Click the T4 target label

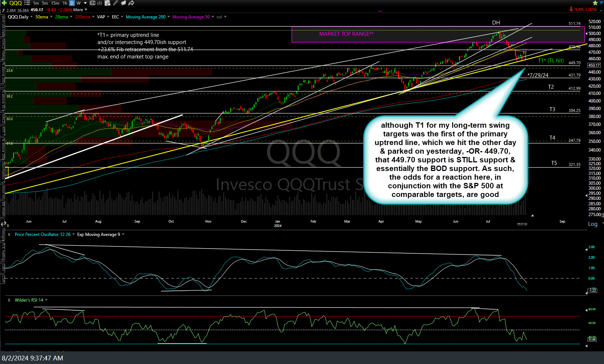click(x=552, y=138)
